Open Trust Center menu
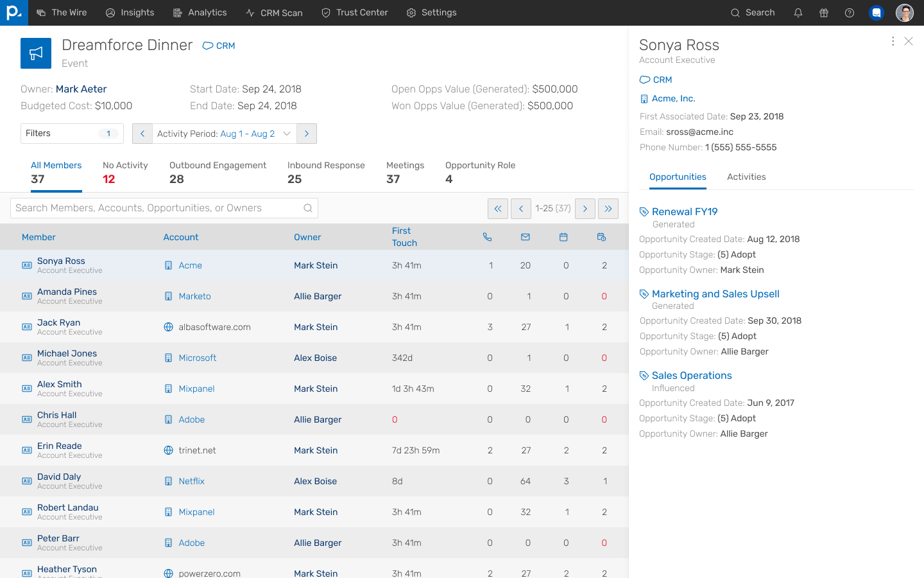924x578 pixels. [x=354, y=13]
